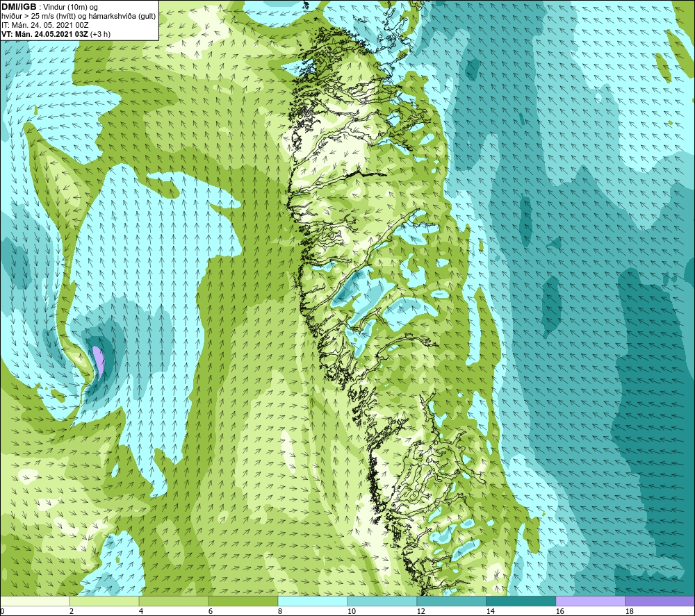Image resolution: width=695 pixels, height=616 pixels.
Task: Click the 8–10 m/s light cyan legend swatch
Action: [313, 601]
